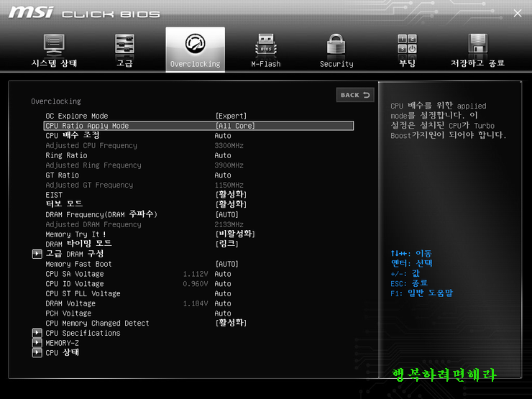This screenshot has height=399, width=532.
Task: Expand the MEMORY-Z submenu arrow
Action: pos(37,343)
